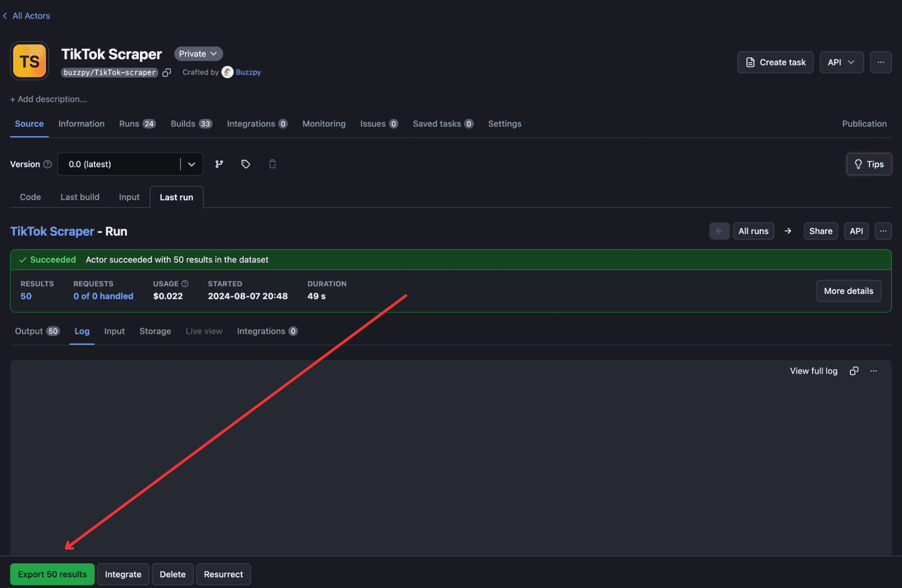Switch to the Last build tab

80,197
